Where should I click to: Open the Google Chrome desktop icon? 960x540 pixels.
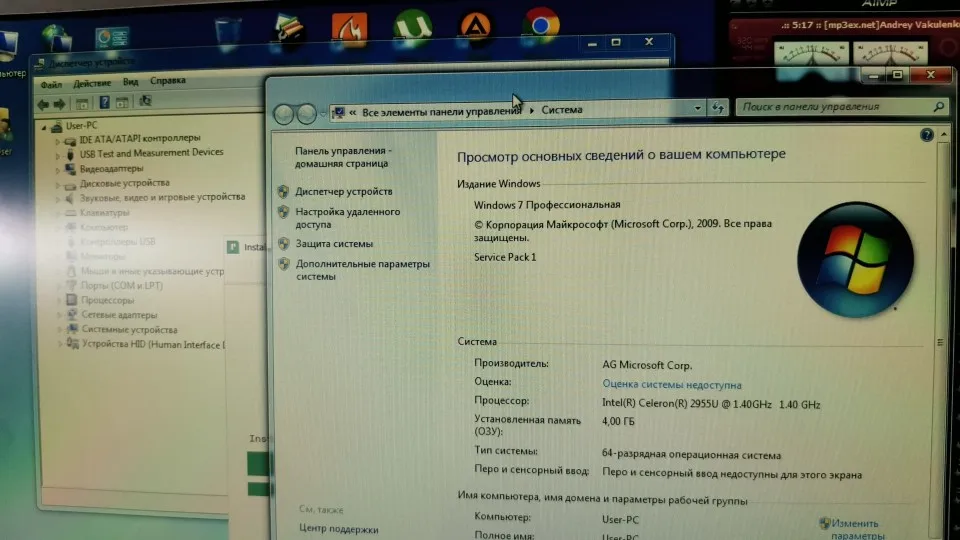click(541, 26)
